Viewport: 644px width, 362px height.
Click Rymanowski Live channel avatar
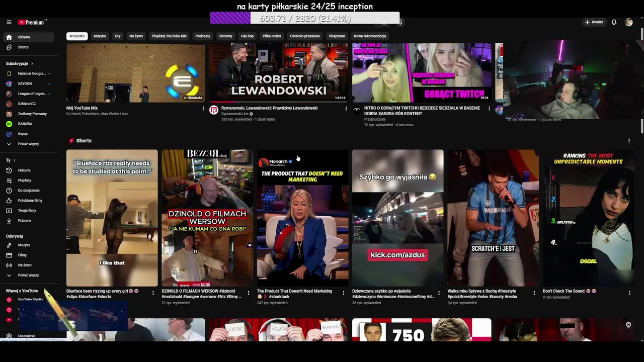[x=214, y=110]
